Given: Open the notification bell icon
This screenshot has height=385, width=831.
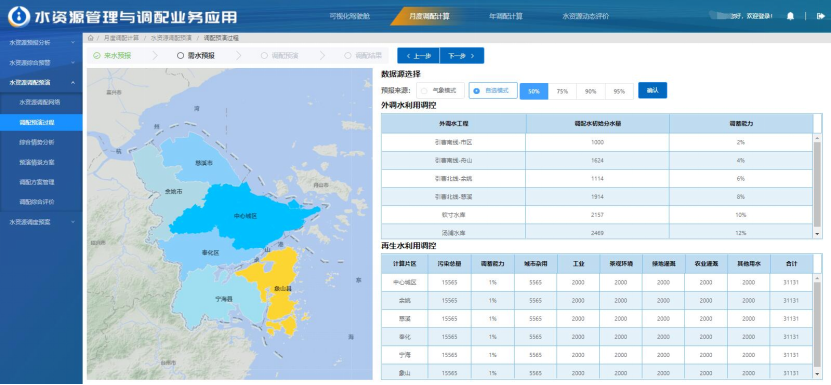Looking at the screenshot, I should [x=790, y=16].
